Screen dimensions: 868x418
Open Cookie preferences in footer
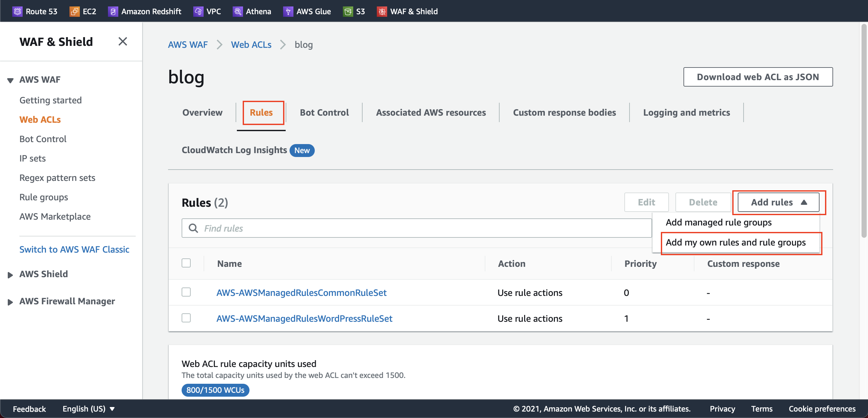822,409
